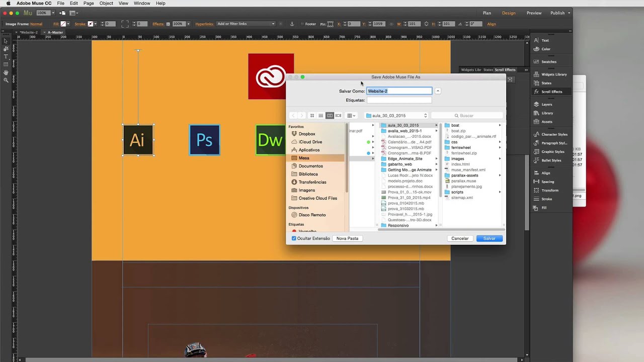This screenshot has height=362, width=644.
Task: Click the Nova Pasta button
Action: point(347,238)
